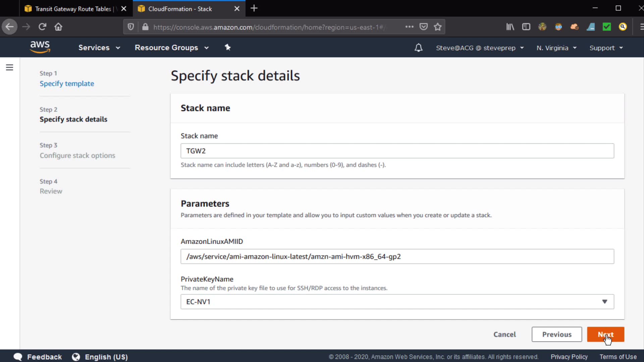Open the PrivateKeyName dropdown EC-NV1
The height and width of the screenshot is (362, 644).
click(x=397, y=302)
